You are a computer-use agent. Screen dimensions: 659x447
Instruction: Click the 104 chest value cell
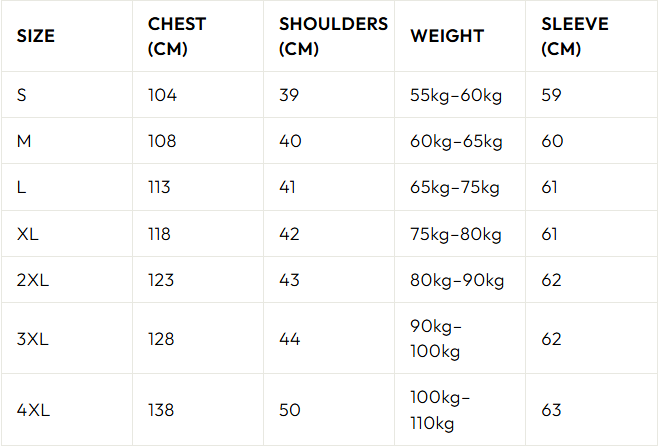coord(162,95)
